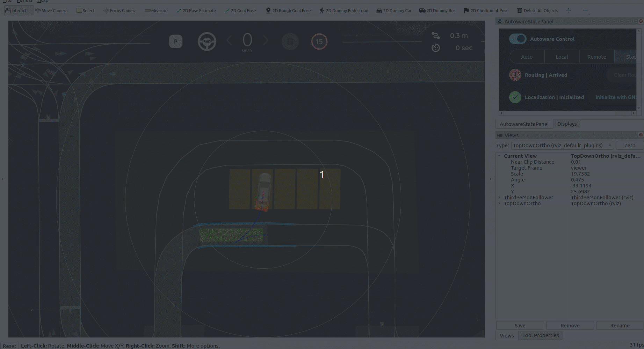Click the Routing warning status icon

coord(515,75)
